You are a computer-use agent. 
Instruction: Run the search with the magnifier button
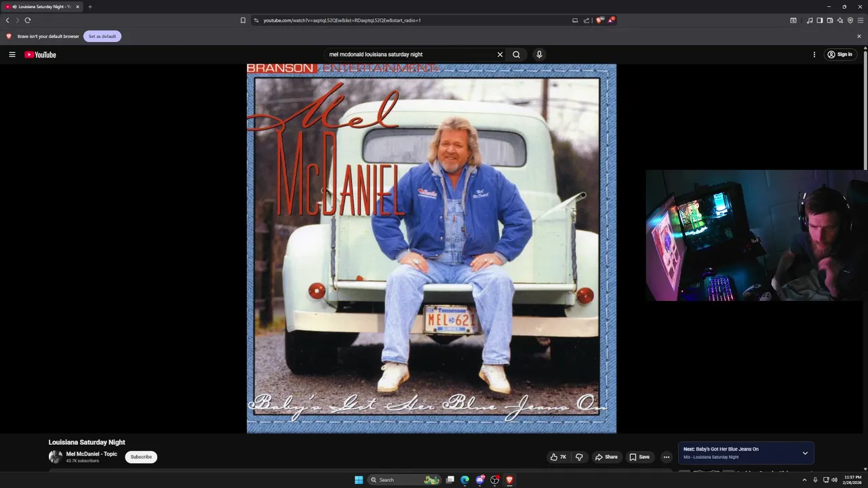click(516, 55)
